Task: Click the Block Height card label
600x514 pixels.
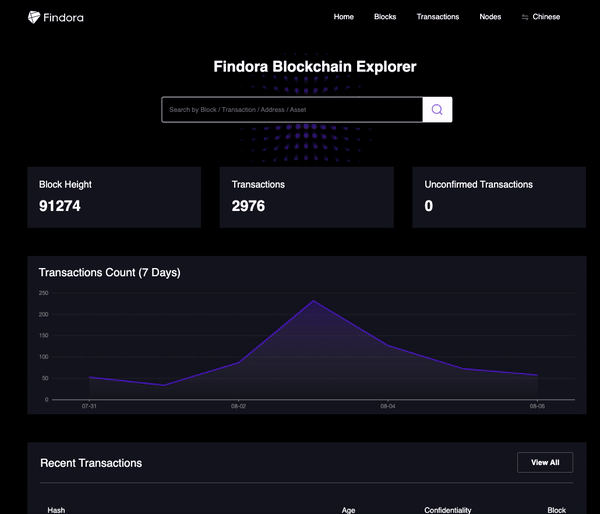Action: [x=65, y=184]
